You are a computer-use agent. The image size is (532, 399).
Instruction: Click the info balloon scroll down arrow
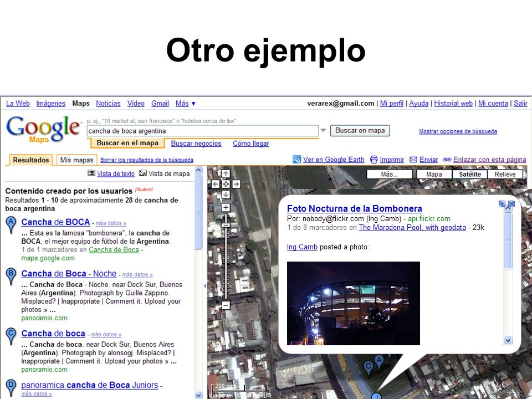pos(508,340)
